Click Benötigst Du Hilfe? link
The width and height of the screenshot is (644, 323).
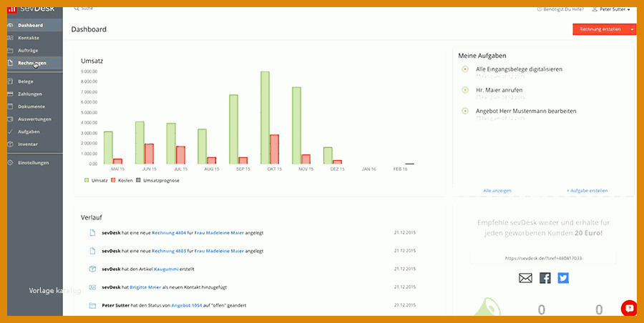tap(560, 9)
